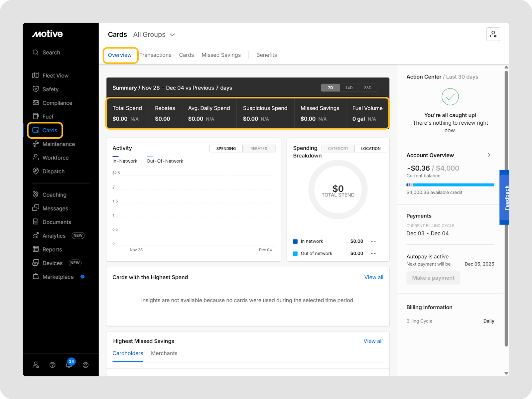Open user settings icon at top right
Image resolution: width=532 pixels, height=399 pixels.
(x=493, y=34)
